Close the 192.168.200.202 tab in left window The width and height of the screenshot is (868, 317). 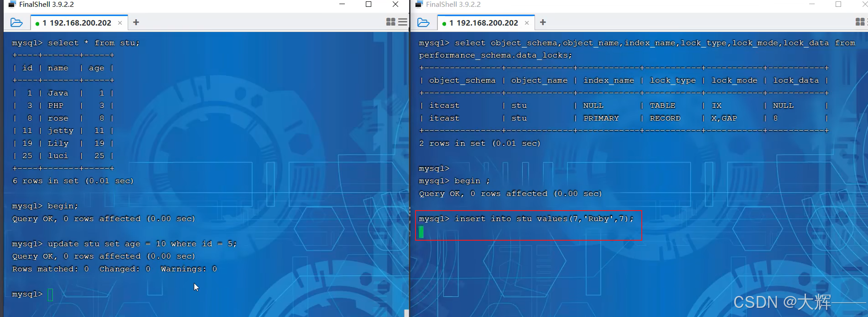(120, 23)
